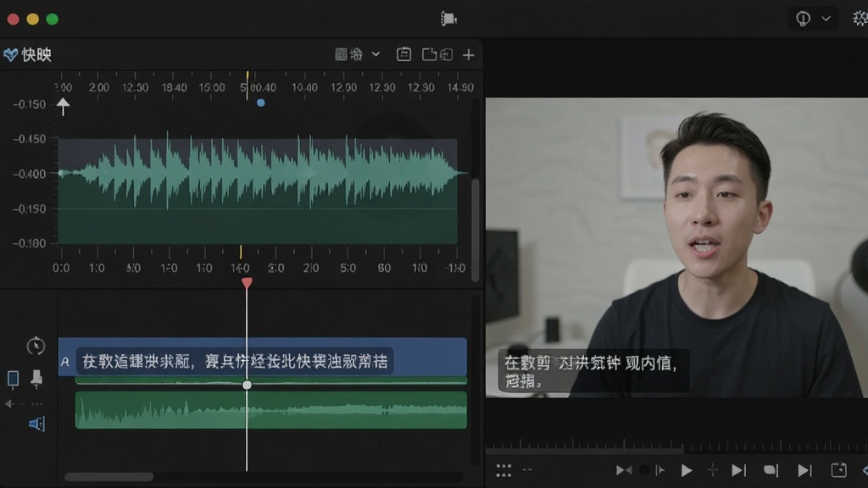The width and height of the screenshot is (868, 488).
Task: Click the 快映 heart logo icon
Action: (x=10, y=54)
